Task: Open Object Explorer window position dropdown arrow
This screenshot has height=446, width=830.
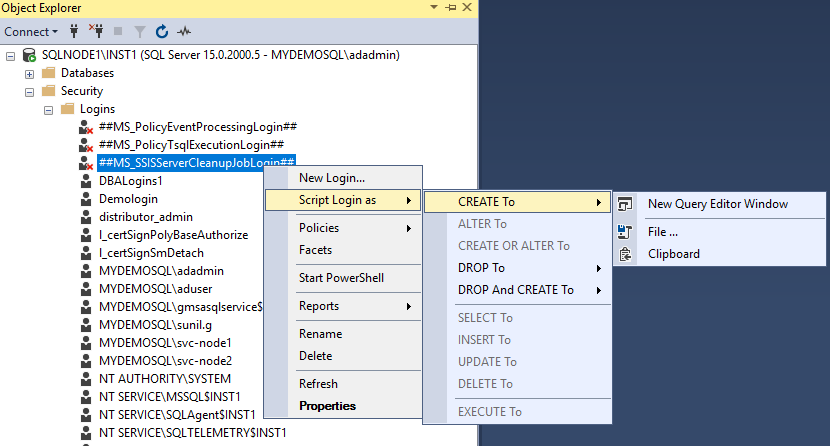Action: pos(434,7)
